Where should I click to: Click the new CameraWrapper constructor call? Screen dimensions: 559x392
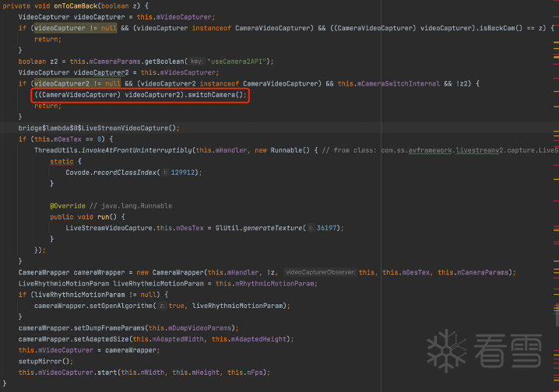[171, 272]
